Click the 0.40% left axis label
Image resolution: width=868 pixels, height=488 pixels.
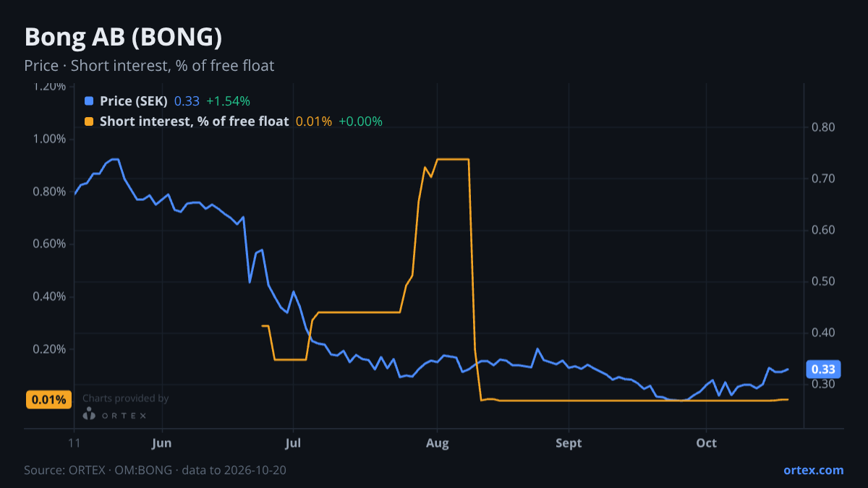pos(50,296)
